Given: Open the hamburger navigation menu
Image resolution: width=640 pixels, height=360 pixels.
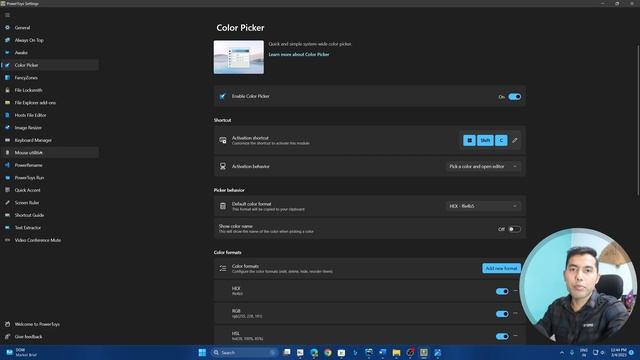Looking at the screenshot, I should [x=7, y=15].
